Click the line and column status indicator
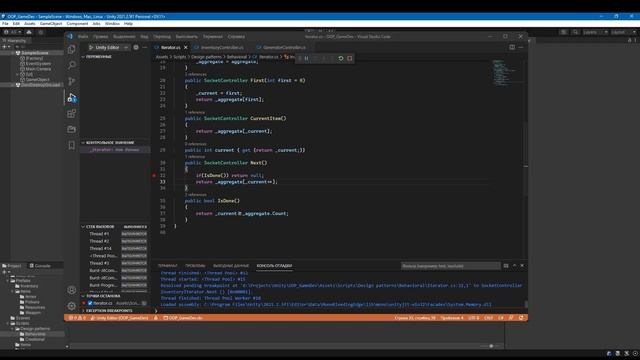Viewport: 640px width, 360px height. coord(415,318)
